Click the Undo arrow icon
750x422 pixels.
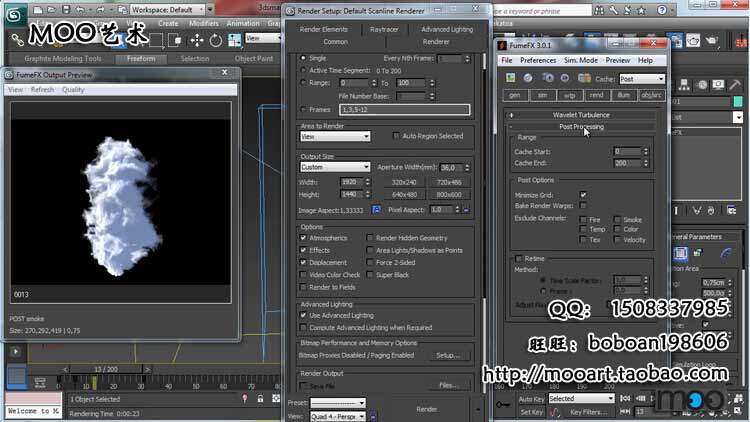point(81,10)
